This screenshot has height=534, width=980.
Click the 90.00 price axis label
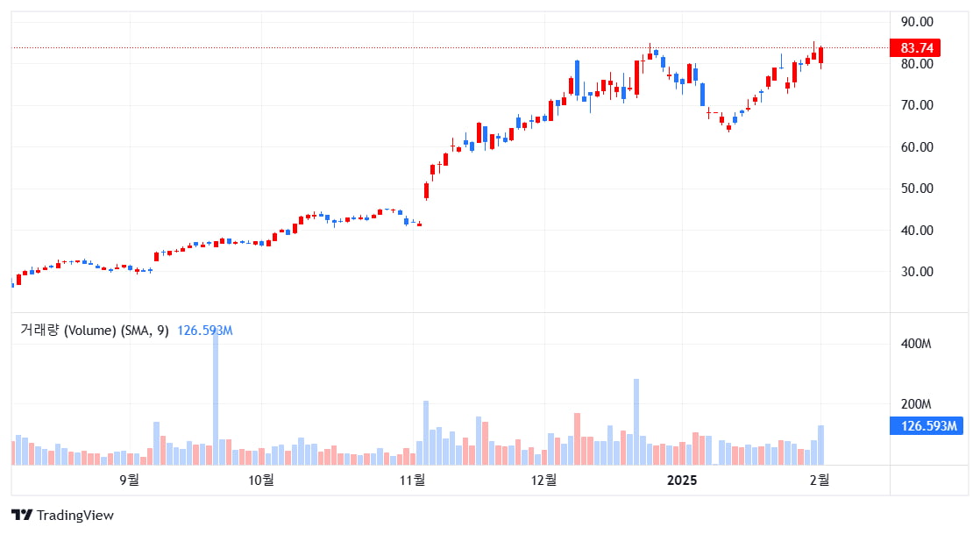pyautogui.click(x=917, y=22)
